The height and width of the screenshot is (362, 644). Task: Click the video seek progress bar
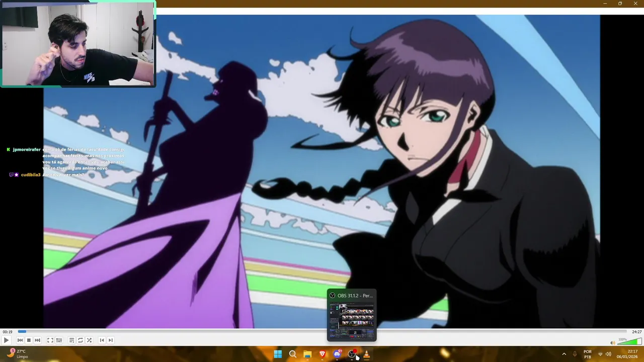point(322,332)
